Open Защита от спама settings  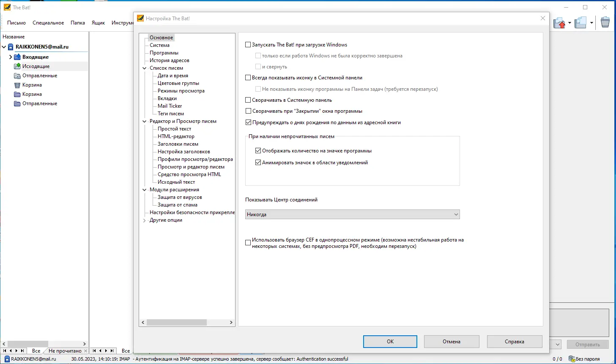tap(178, 205)
